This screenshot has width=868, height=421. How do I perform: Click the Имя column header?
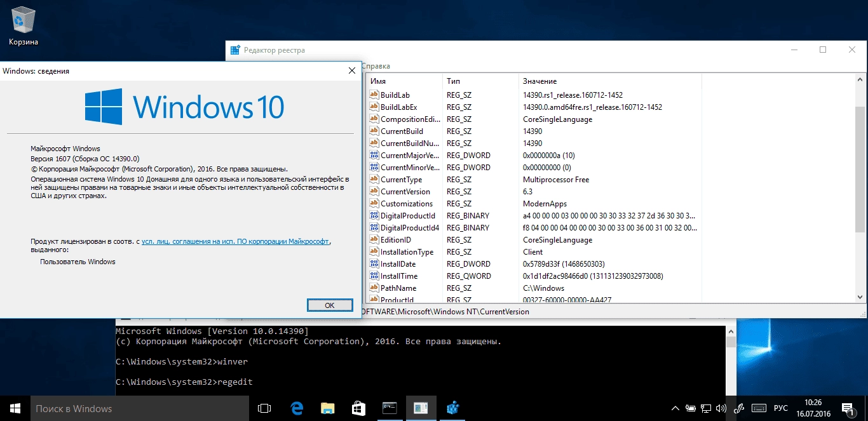(404, 81)
